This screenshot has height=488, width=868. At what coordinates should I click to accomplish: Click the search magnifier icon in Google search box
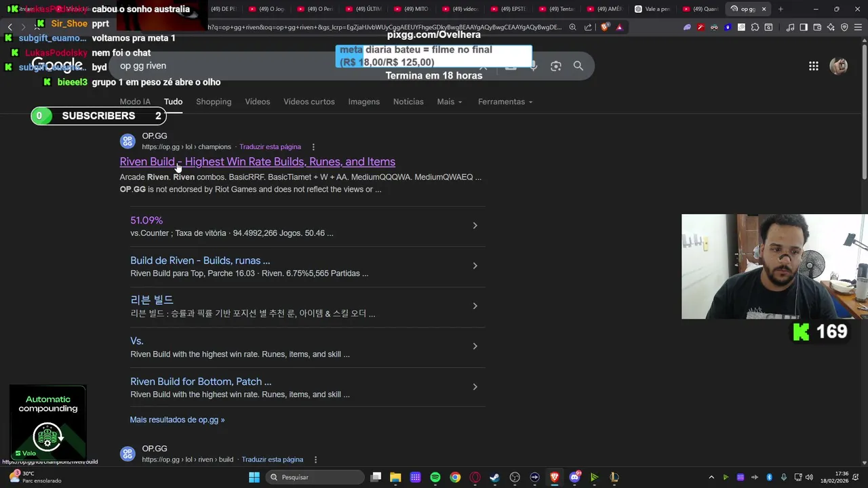click(578, 66)
